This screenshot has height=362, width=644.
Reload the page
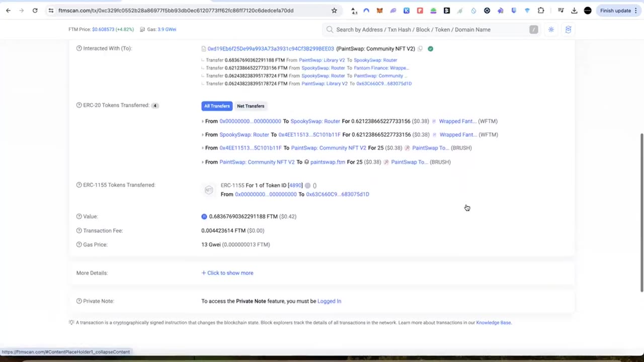(35, 11)
